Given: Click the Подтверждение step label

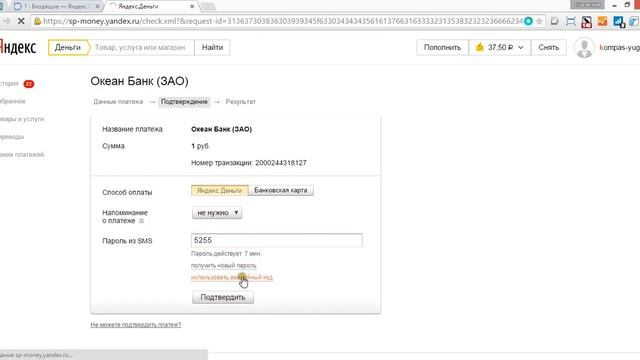Looking at the screenshot, I should tap(184, 102).
